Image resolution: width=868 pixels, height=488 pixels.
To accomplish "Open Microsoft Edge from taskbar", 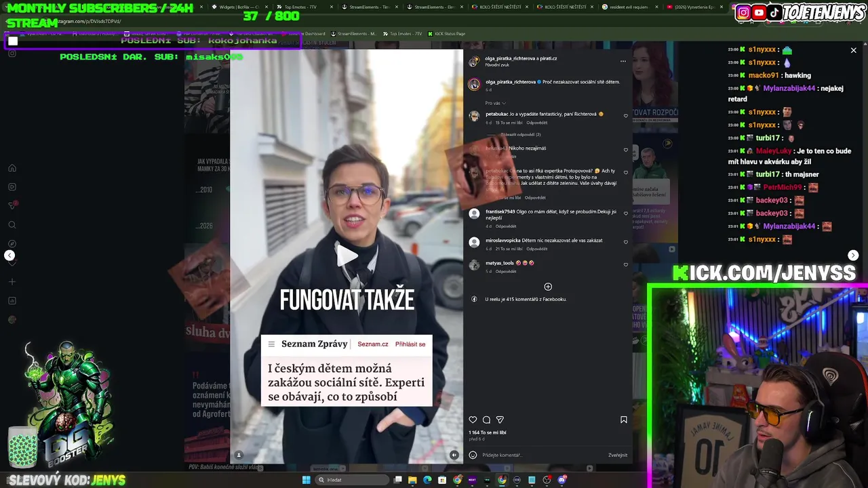I will click(x=427, y=480).
